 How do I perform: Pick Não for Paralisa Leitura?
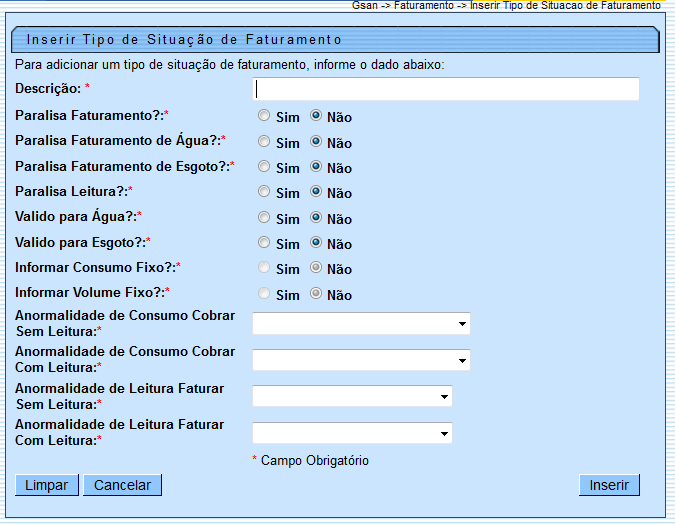tap(316, 192)
